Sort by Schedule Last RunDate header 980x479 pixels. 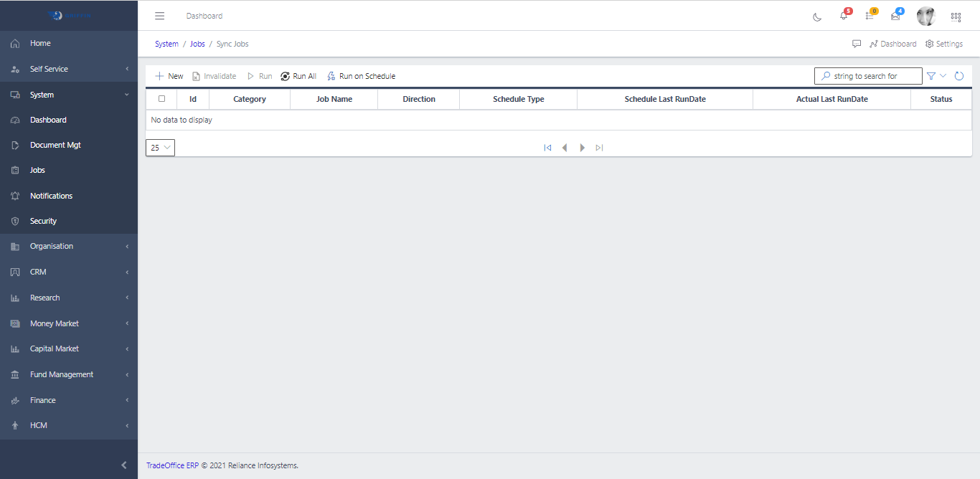(665, 99)
